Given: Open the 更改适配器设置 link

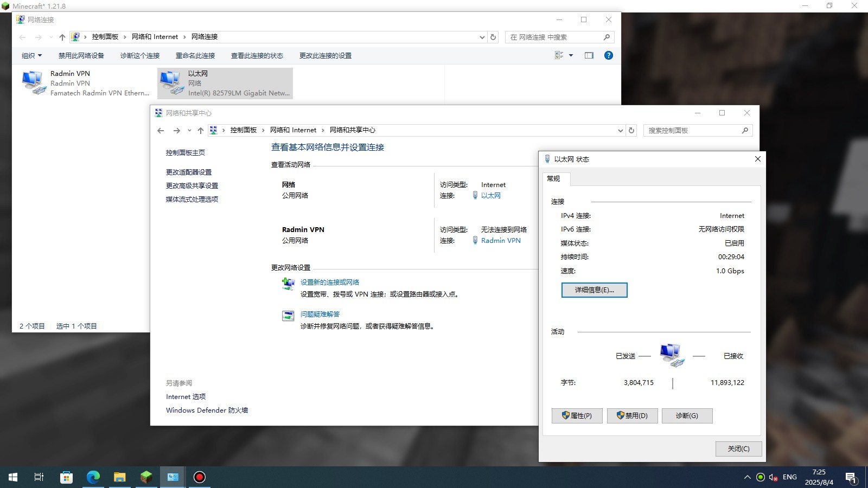Looking at the screenshot, I should point(189,172).
